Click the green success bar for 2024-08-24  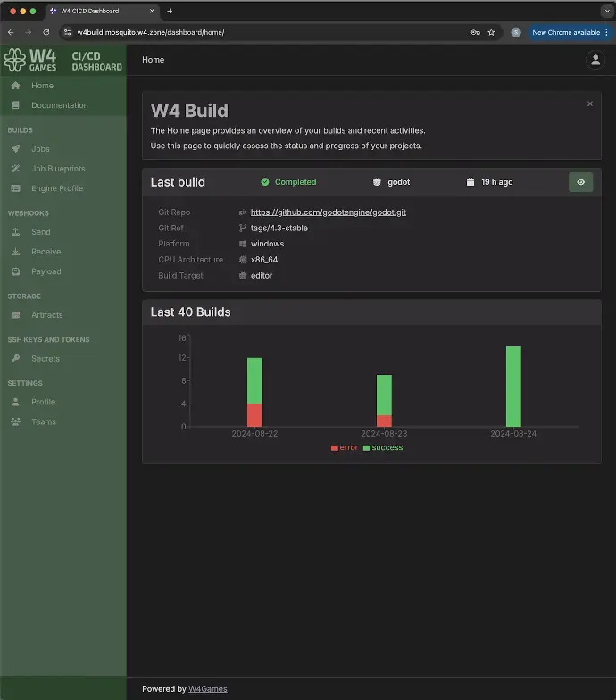pyautogui.click(x=513, y=387)
